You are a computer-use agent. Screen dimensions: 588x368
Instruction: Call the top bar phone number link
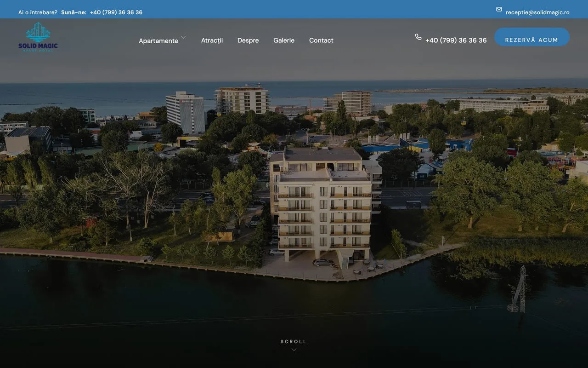(116, 12)
